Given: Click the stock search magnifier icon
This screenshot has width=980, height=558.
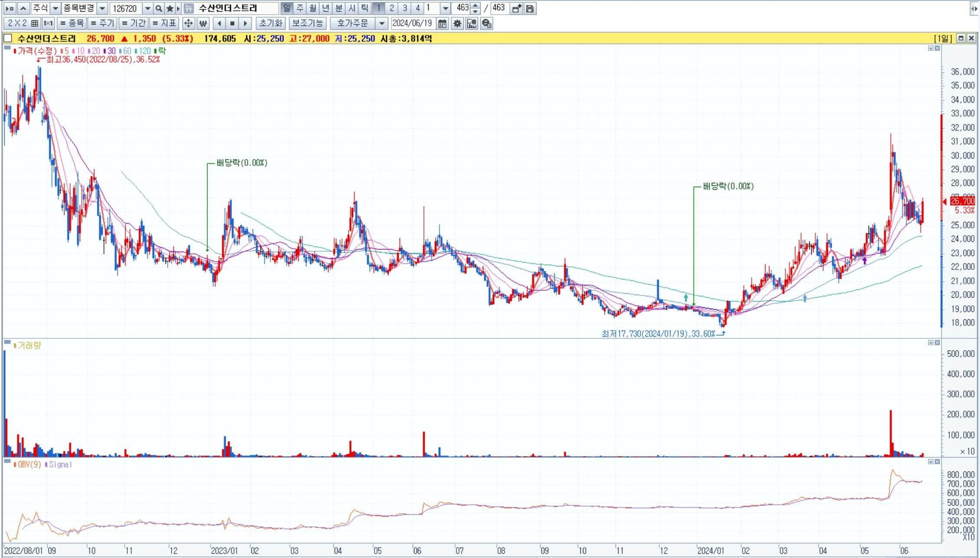Looking at the screenshot, I should (x=159, y=8).
